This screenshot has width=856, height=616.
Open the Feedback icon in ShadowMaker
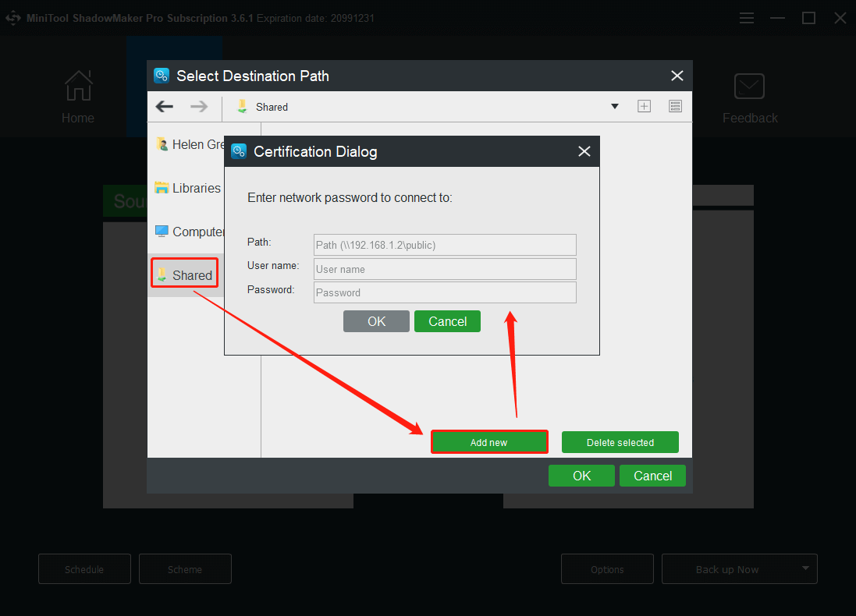coord(750,98)
